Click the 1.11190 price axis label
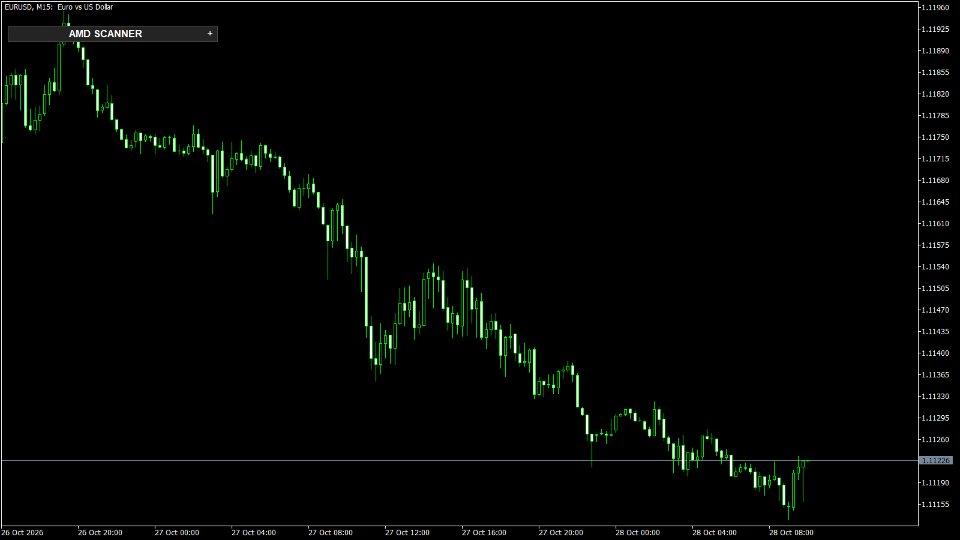Screen dimensions: 960x540 (x=935, y=482)
